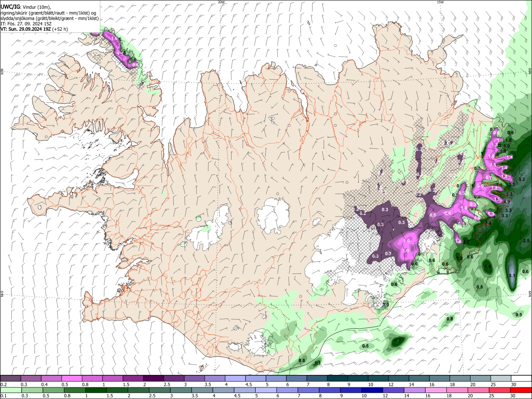Screen dimensions: 532x399
Task: Click the 3.2 value off the east coast
Action: [x=522, y=179]
